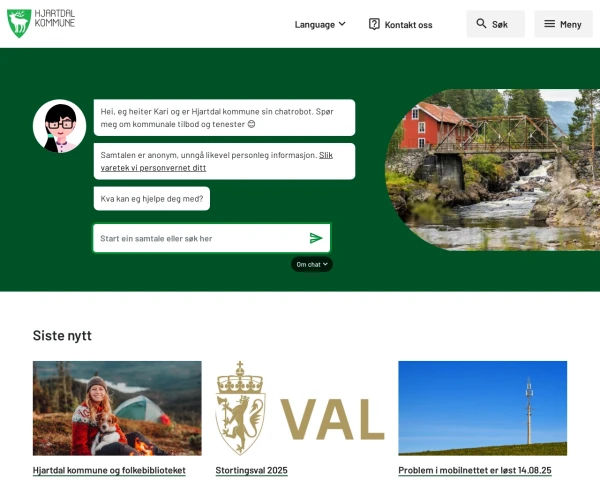600x480 pixels.
Task: Open the Meny navigation button
Action: pyautogui.click(x=563, y=24)
